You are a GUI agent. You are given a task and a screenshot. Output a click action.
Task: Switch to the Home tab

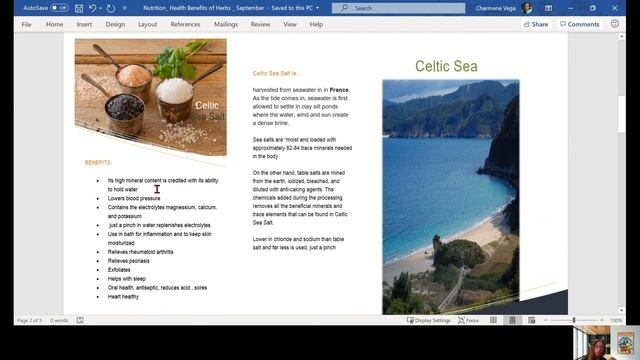tap(54, 24)
